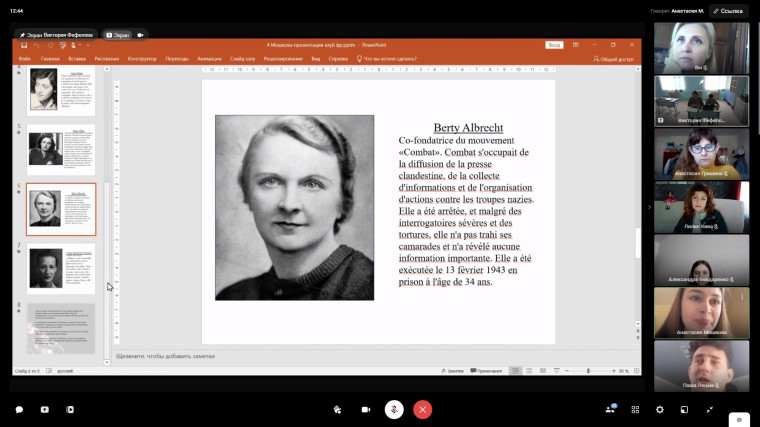Open the conference settings gear
Image resolution: width=760 pixels, height=427 pixels.
660,410
